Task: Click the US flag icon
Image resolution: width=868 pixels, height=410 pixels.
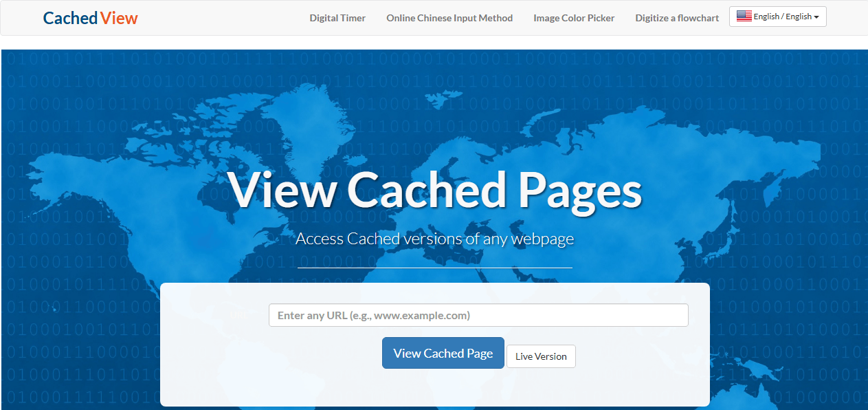Action: pyautogui.click(x=744, y=17)
